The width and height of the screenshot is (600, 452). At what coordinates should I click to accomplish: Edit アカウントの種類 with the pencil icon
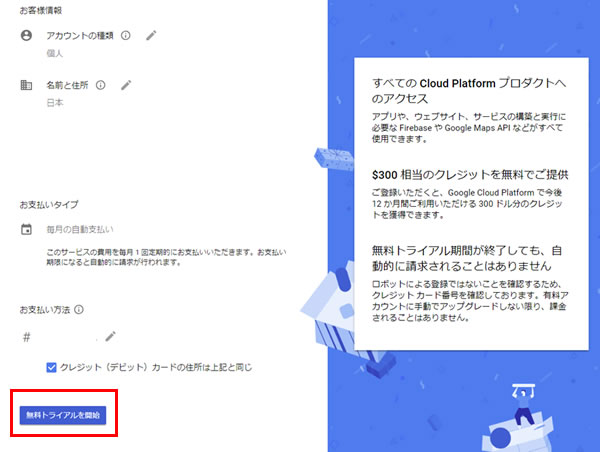point(151,36)
